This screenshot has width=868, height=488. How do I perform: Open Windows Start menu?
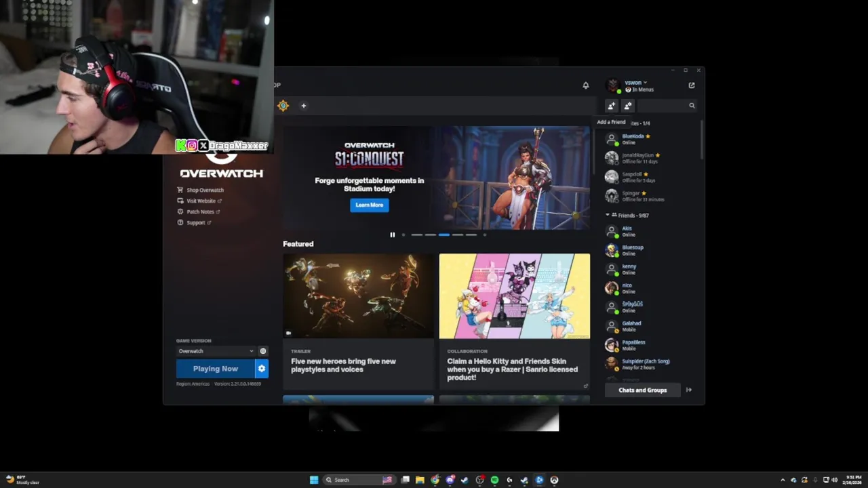[314, 480]
